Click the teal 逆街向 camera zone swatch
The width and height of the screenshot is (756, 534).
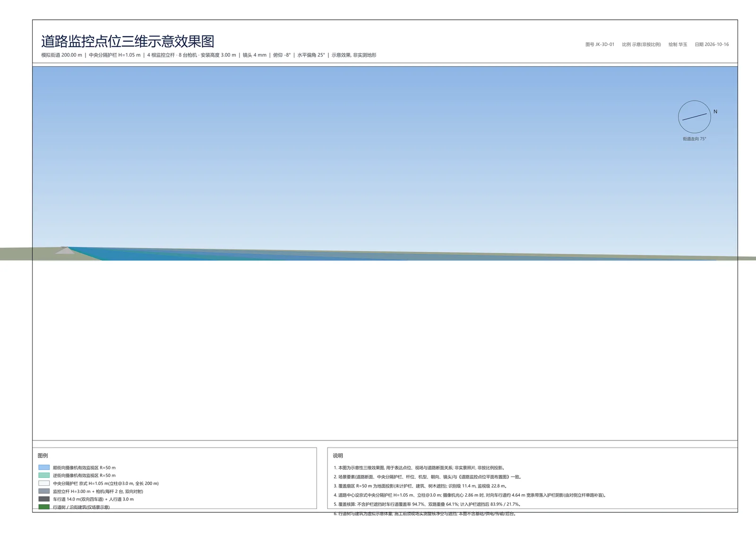pos(44,475)
